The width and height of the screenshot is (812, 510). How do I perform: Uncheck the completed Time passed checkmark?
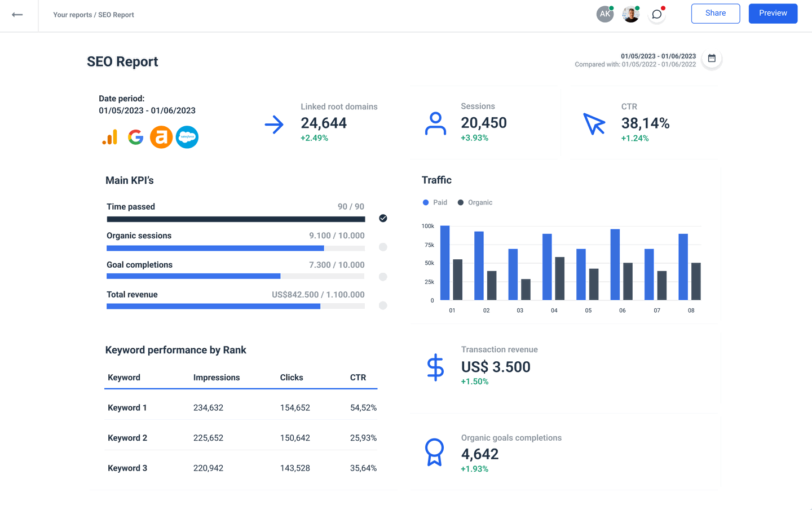383,218
